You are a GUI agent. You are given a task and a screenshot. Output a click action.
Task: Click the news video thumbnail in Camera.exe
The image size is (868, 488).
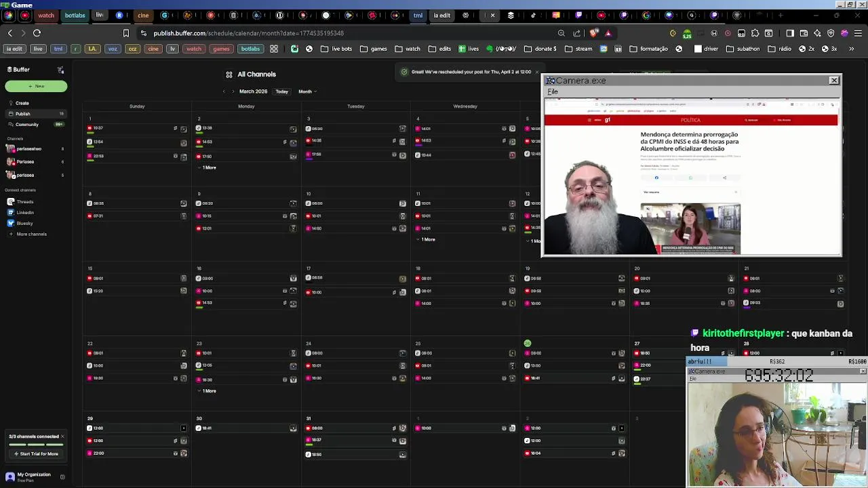point(690,228)
